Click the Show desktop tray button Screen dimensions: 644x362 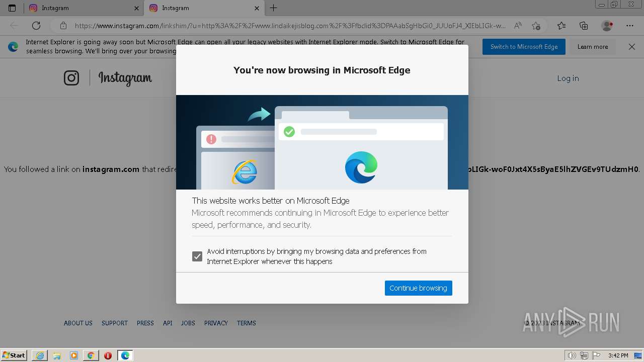(x=638, y=355)
